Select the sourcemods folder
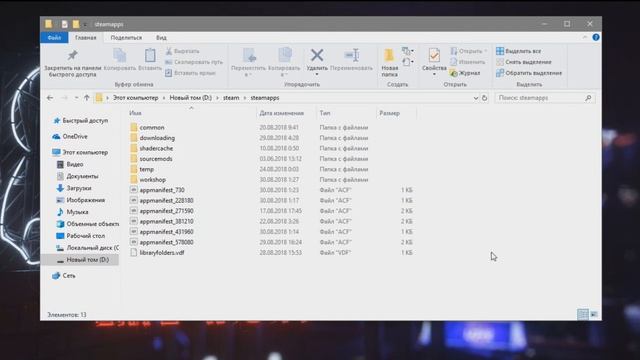The height and width of the screenshot is (360, 640). point(156,159)
